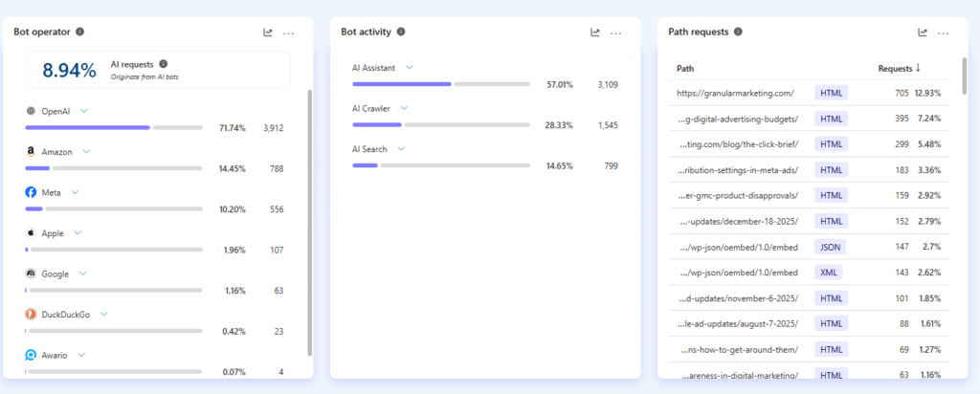Click the info icon beside Path requests title

pos(739,32)
